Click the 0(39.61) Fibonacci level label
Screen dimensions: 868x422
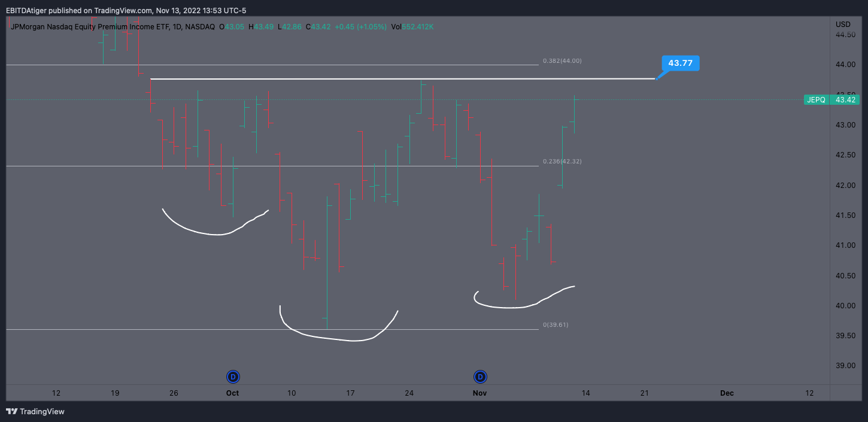tap(556, 325)
